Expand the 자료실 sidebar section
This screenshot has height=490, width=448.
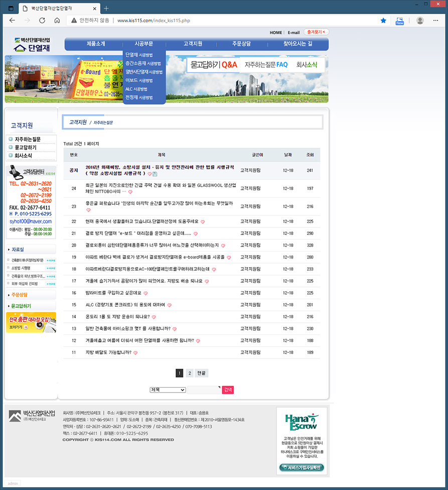[x=31, y=250]
